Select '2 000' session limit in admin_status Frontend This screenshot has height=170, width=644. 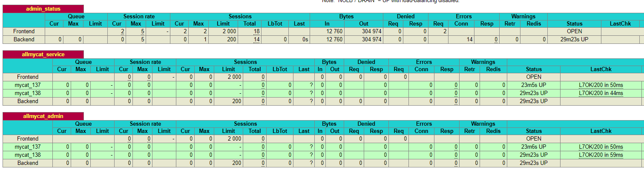click(229, 32)
